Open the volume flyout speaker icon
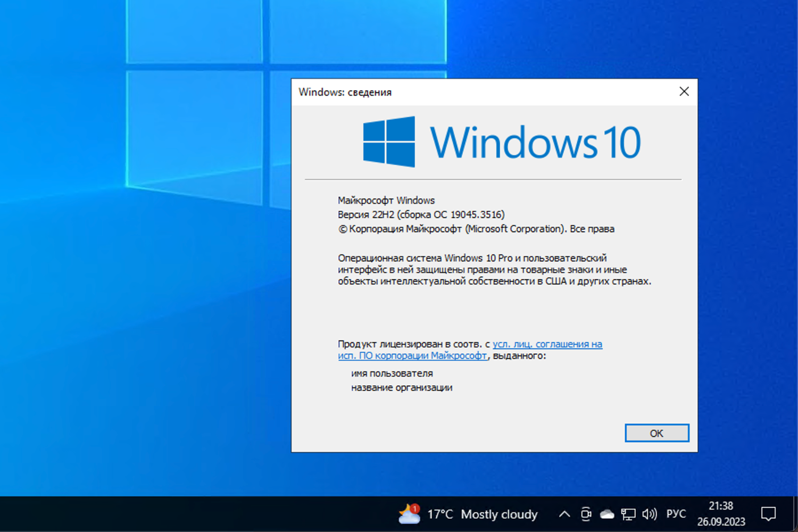 (x=649, y=514)
